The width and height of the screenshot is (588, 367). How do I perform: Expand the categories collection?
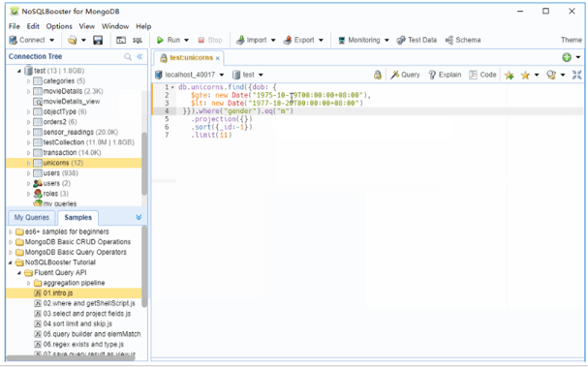29,81
